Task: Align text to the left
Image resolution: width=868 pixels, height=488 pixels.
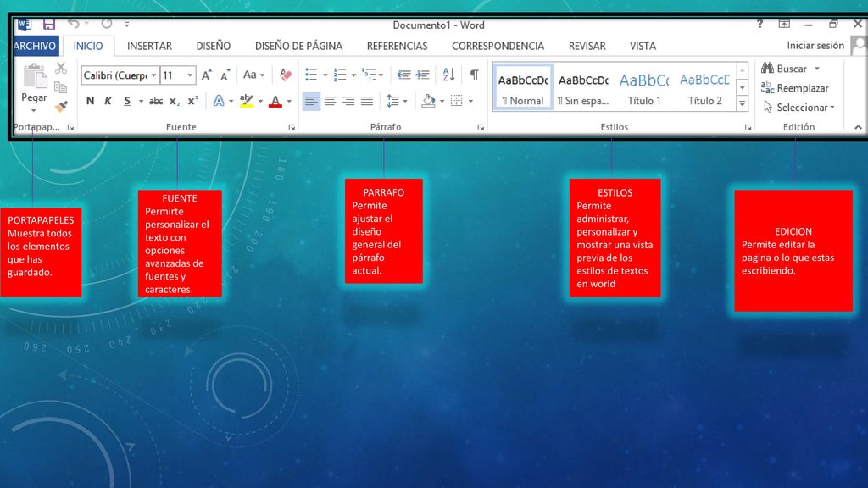Action: coord(311,102)
